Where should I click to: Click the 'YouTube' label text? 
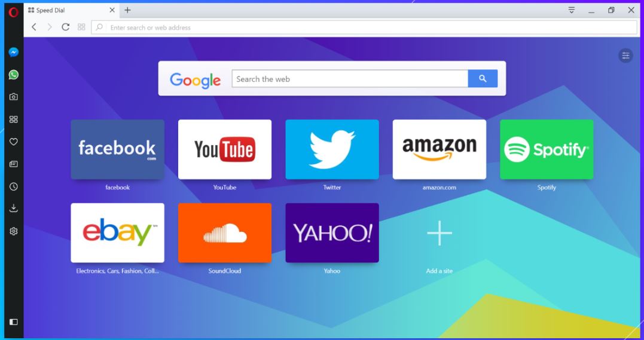pos(225,187)
